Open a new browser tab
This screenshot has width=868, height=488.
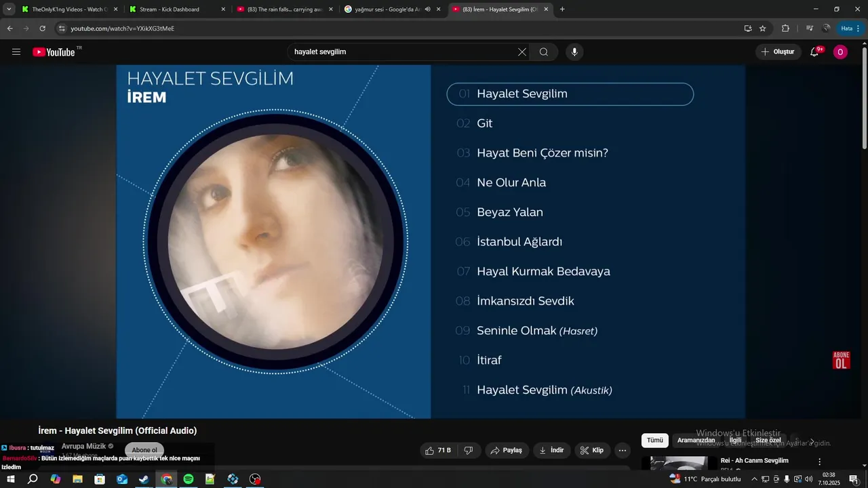click(x=562, y=9)
